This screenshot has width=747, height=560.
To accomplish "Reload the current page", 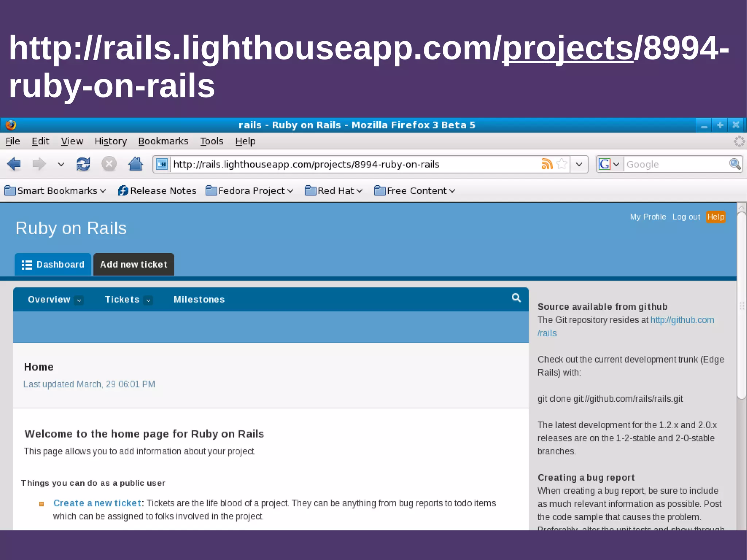I will tap(83, 164).
